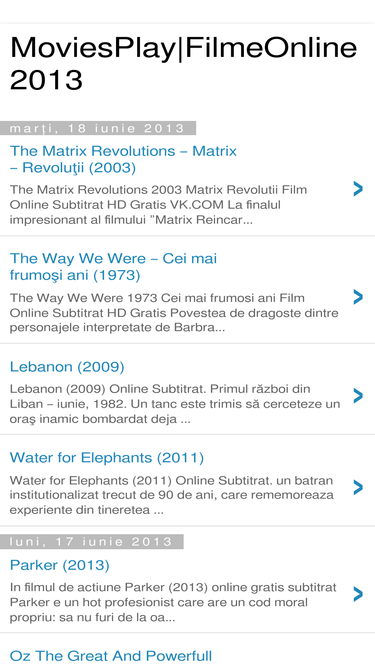Click the marți, 18 iunie 2013 date header
Image resolution: width=375 pixels, height=667 pixels.
98,128
